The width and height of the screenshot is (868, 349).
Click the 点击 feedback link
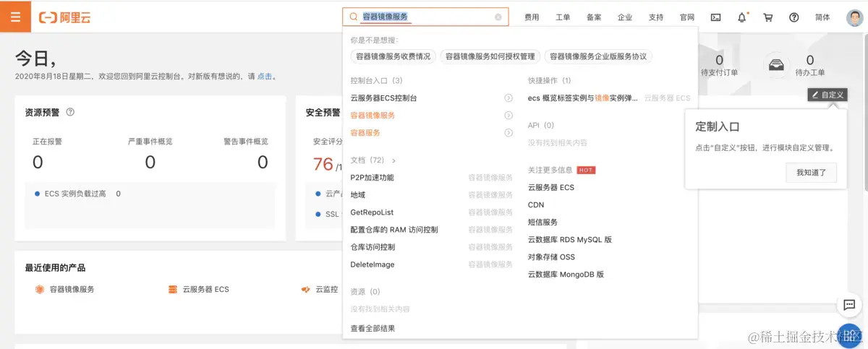coord(265,76)
